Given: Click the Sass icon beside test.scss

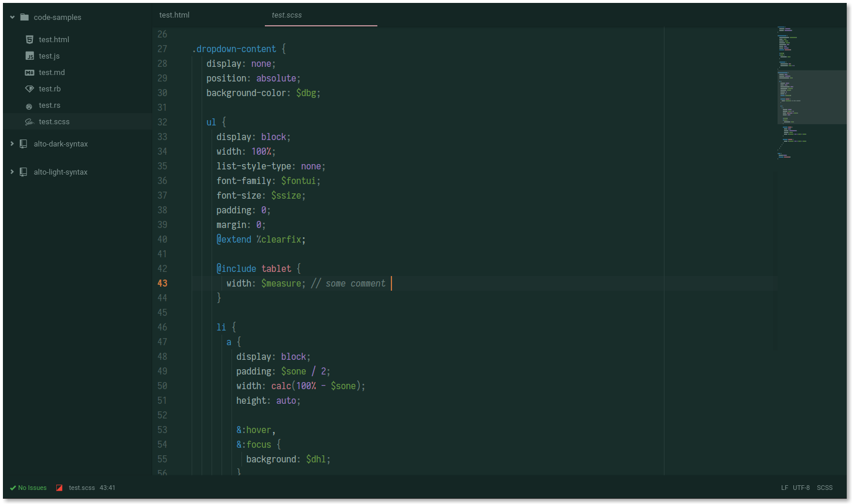Looking at the screenshot, I should pos(29,122).
